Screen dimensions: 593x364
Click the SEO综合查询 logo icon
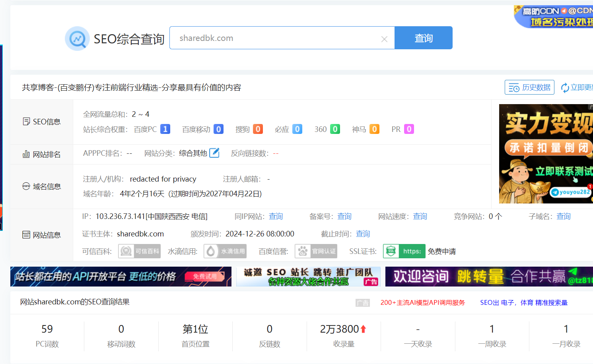point(77,39)
